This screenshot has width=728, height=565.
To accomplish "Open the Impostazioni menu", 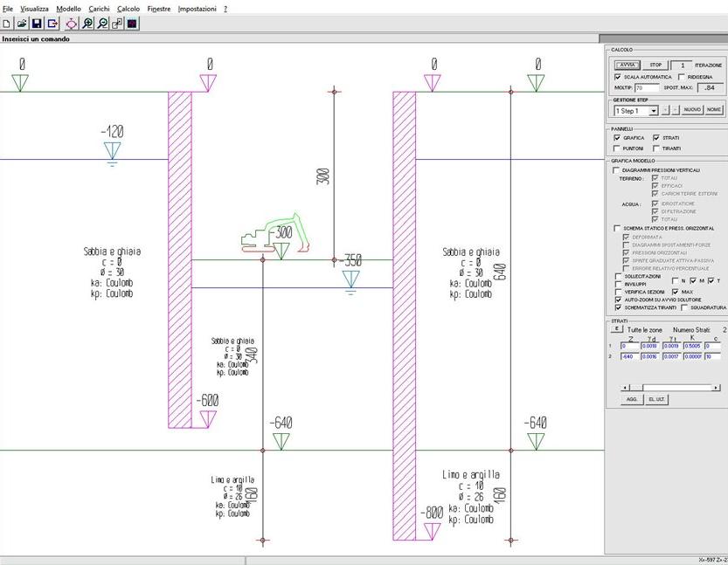I will 197,8.
